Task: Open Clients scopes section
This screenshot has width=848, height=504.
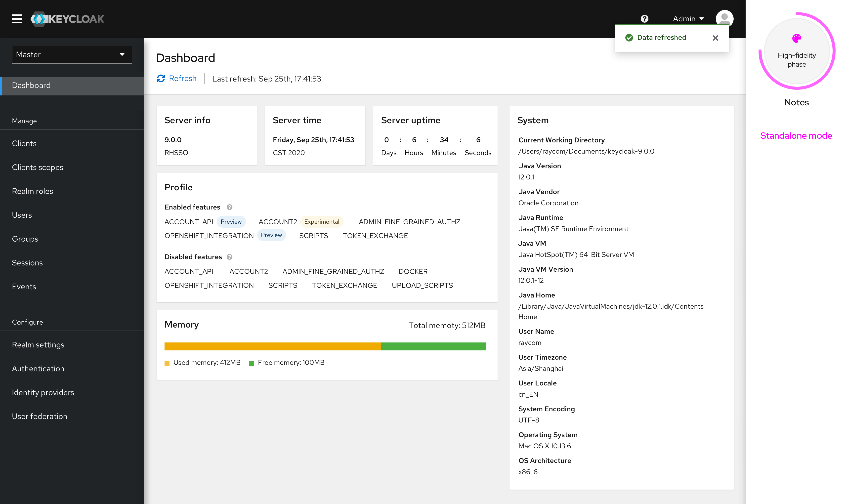Action: [x=38, y=167]
